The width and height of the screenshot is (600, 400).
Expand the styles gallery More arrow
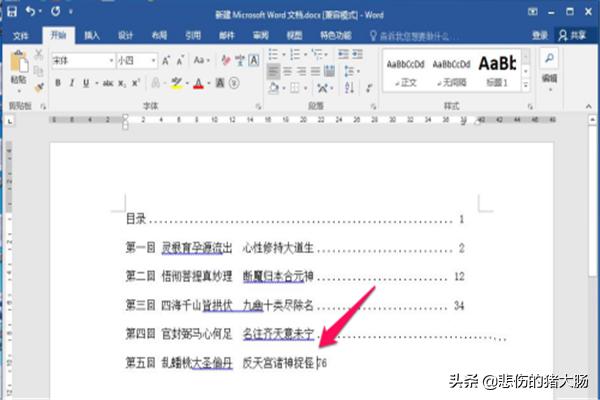(x=526, y=85)
